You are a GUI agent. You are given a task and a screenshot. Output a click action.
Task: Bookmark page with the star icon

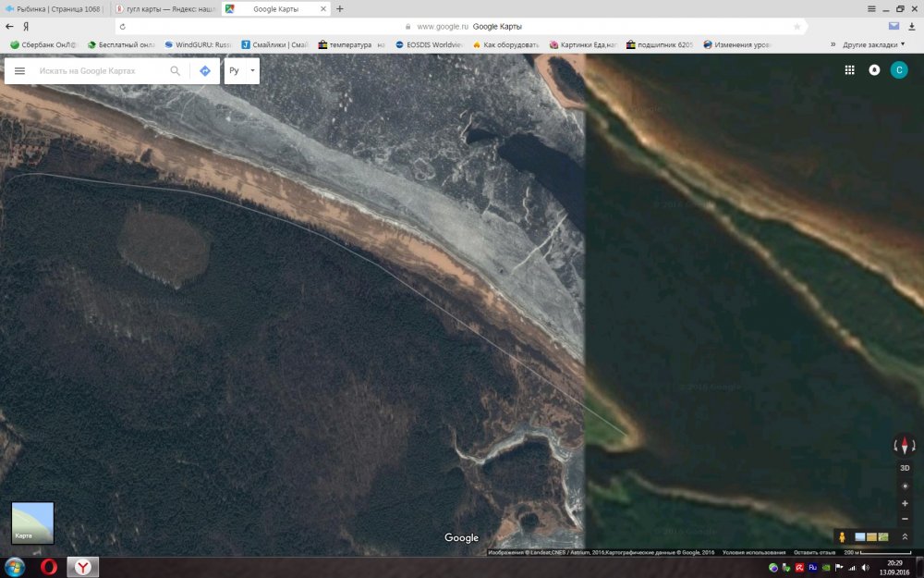pyautogui.click(x=797, y=27)
